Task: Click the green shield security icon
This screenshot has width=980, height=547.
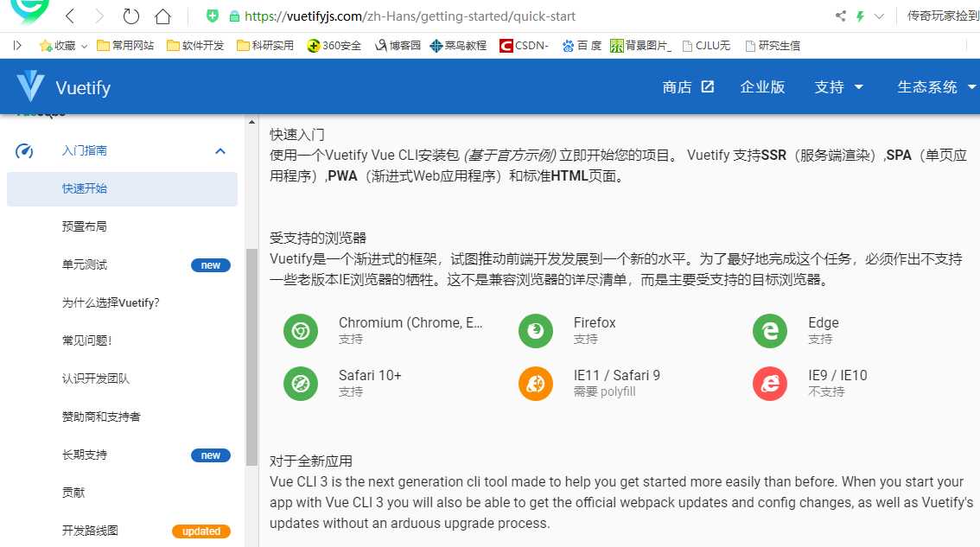Action: pos(213,16)
